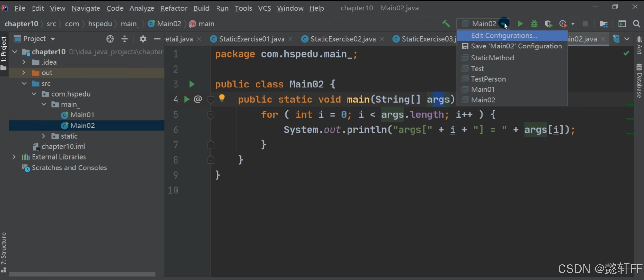This screenshot has height=280, width=644.
Task: Switch to StaticExercise01.java tab
Action: coord(252,39)
